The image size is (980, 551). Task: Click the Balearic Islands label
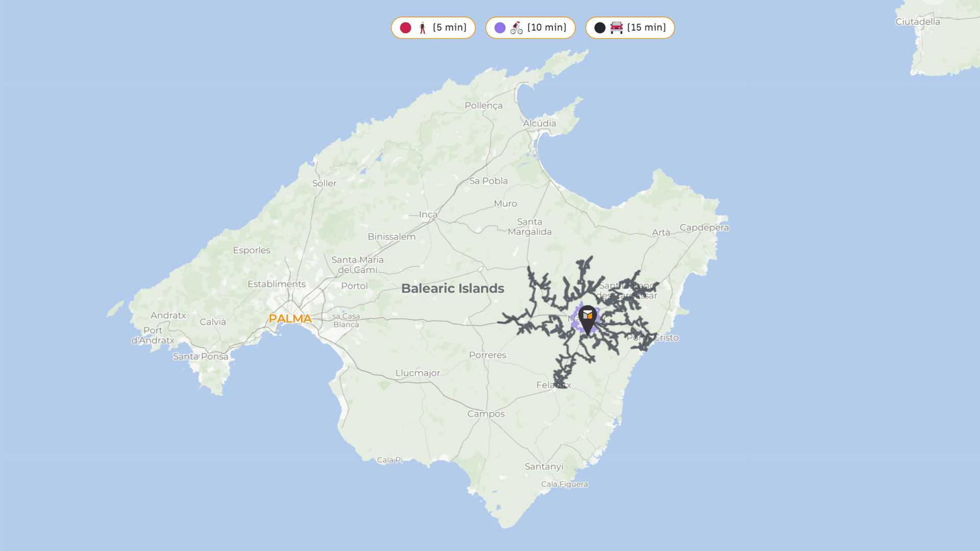453,289
